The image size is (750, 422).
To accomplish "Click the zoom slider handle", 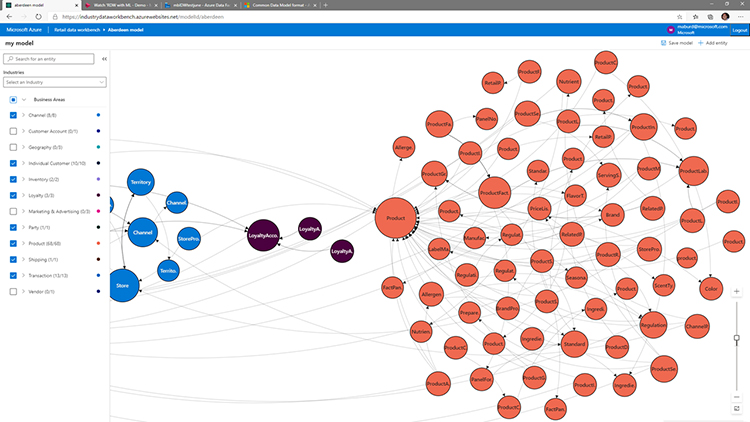I will point(737,338).
